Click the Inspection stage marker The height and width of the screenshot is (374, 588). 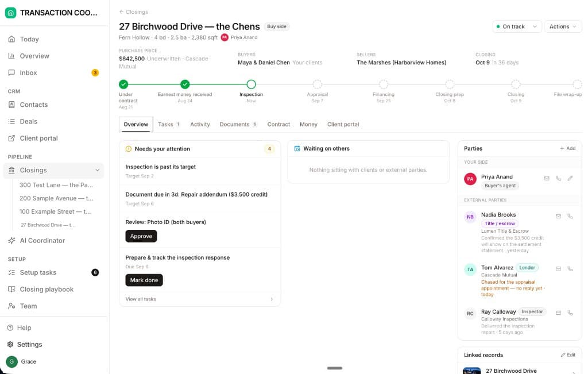point(252,84)
